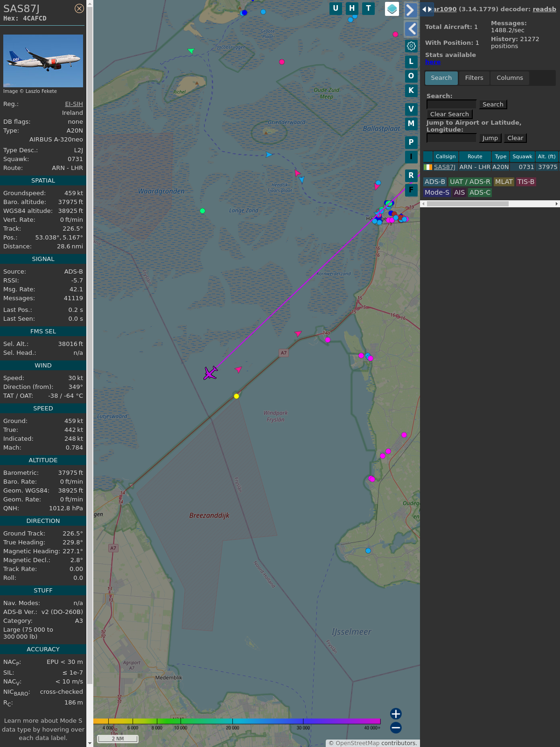
Task: Open the map layers selector
Action: point(392,9)
